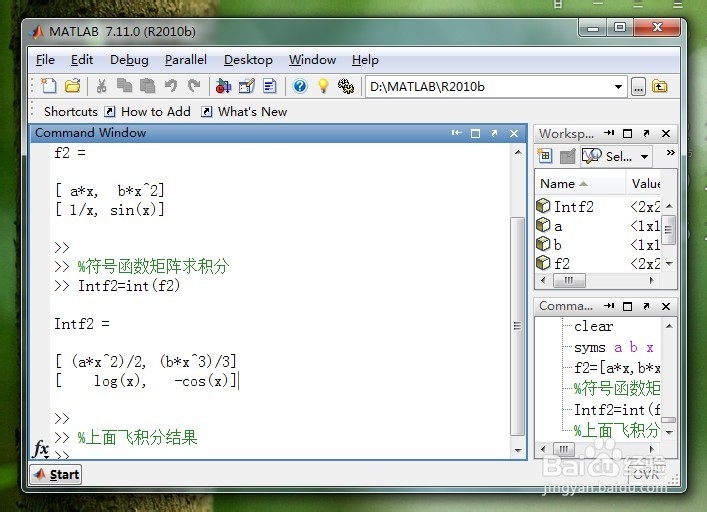
Task: Click the gears preferences icon
Action: [x=346, y=86]
